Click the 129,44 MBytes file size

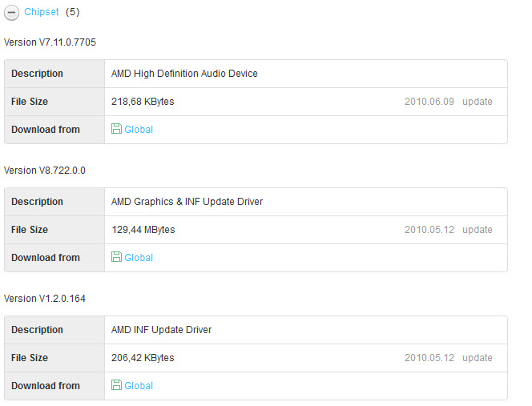tap(143, 230)
